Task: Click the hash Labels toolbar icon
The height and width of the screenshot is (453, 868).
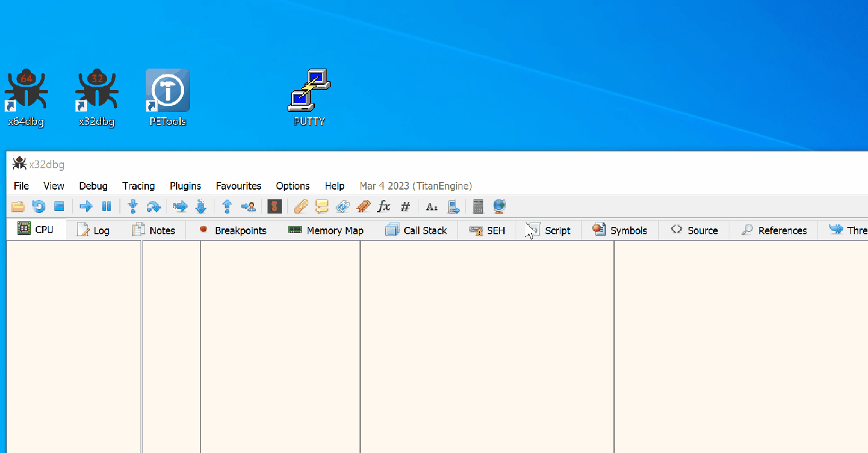Action: [x=405, y=206]
